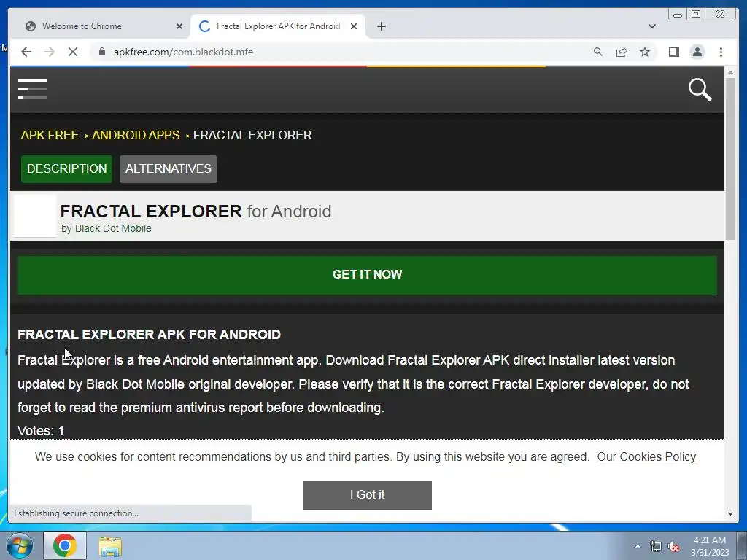Click Chrome icon in the taskbar
Viewport: 747px width, 560px height.
tap(65, 545)
